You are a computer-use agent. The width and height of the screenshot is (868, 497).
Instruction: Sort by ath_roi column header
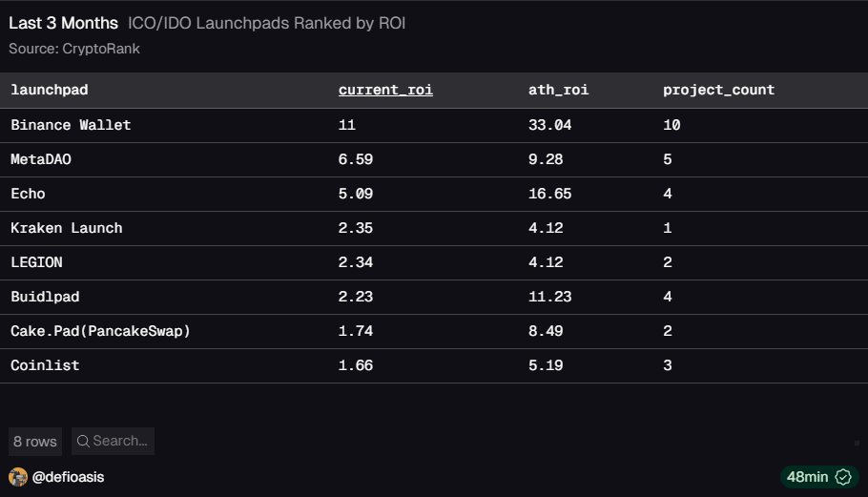coord(559,91)
